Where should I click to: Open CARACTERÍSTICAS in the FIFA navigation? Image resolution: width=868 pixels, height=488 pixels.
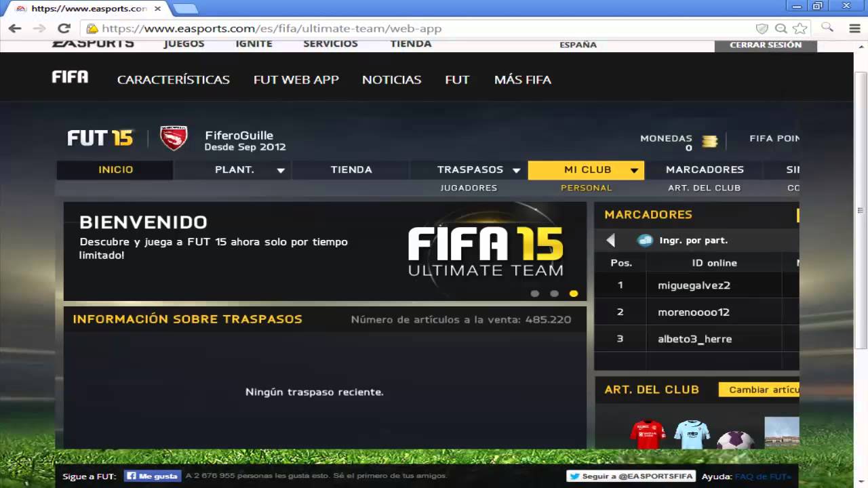click(x=174, y=79)
